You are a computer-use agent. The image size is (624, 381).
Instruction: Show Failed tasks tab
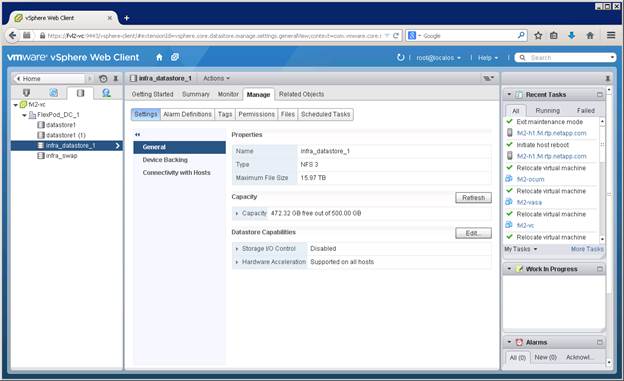[x=586, y=111]
